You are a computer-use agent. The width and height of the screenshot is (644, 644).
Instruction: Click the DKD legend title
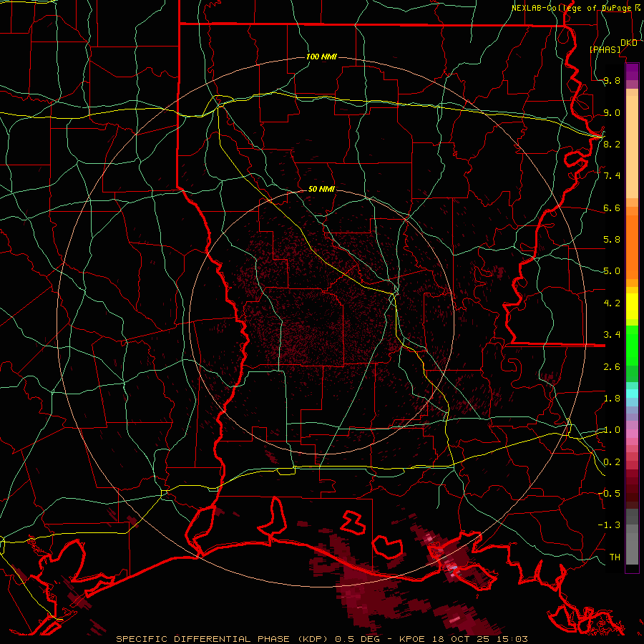(628, 43)
